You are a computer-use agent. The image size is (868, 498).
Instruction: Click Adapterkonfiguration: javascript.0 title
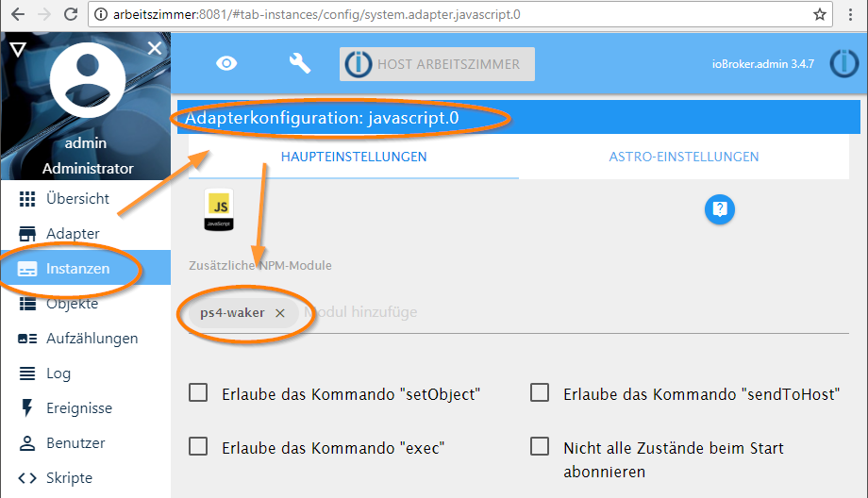[x=322, y=118]
